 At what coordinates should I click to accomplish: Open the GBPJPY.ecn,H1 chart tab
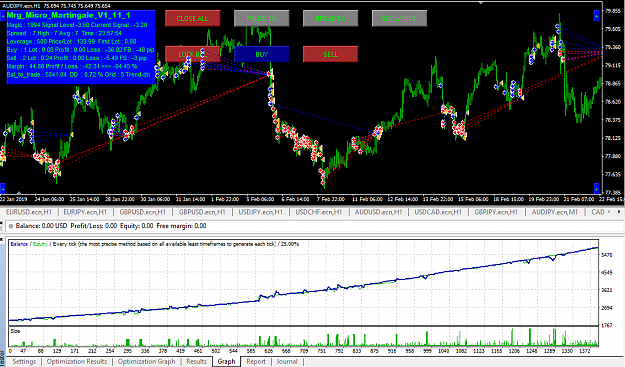pyautogui.click(x=496, y=212)
